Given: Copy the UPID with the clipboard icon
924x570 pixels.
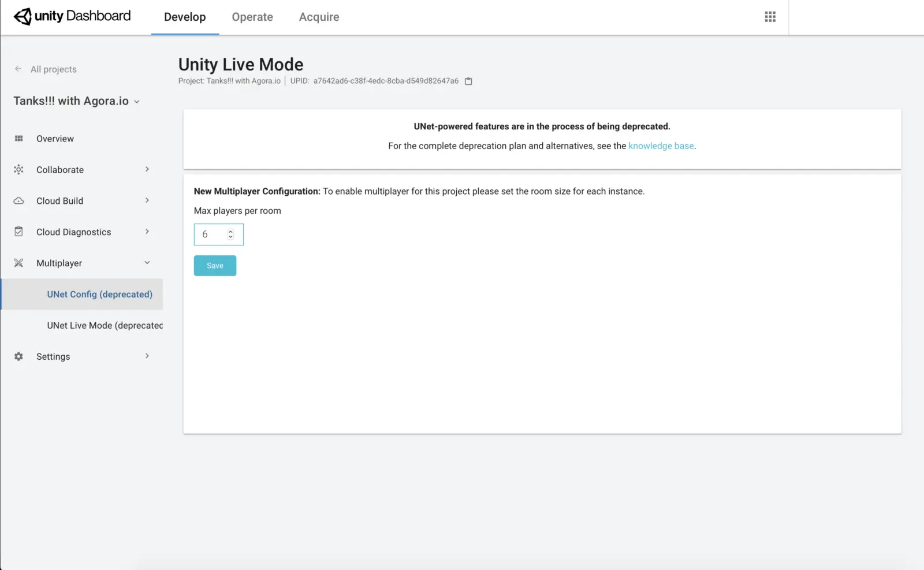Looking at the screenshot, I should 468,81.
